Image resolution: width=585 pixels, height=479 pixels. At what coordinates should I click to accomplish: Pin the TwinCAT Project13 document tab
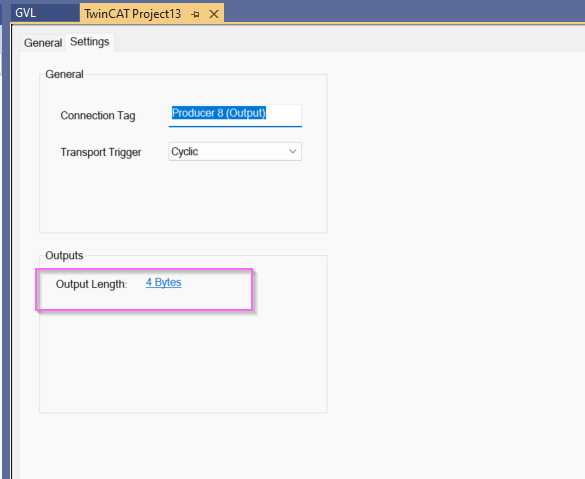point(195,15)
